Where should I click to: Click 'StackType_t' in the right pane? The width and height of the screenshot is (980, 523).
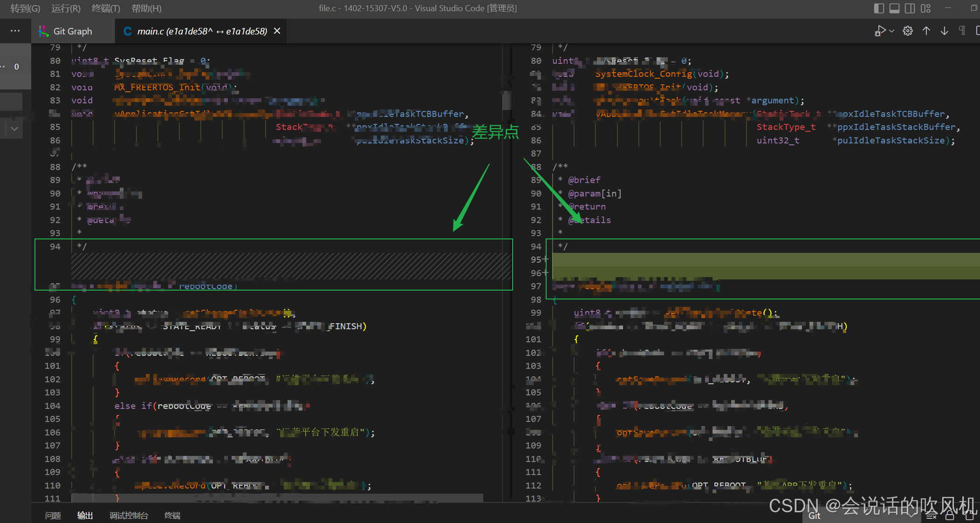(786, 127)
